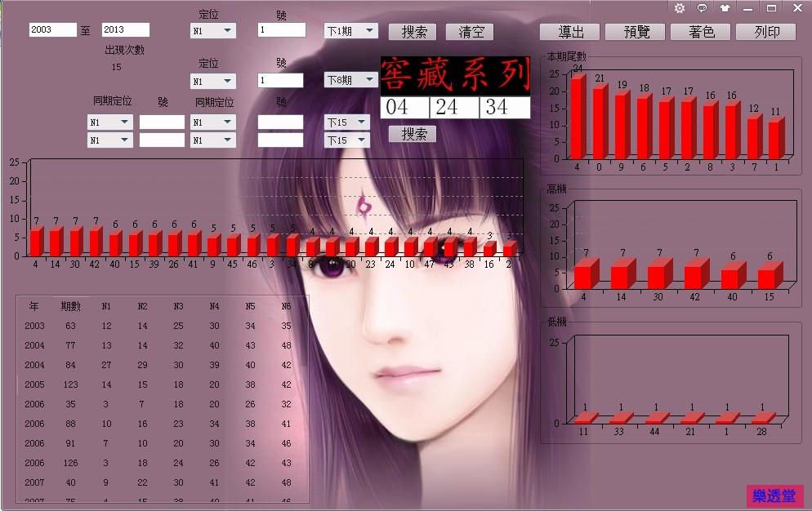Focus the end year field 2013
This screenshot has width=812, height=511.
[125, 30]
